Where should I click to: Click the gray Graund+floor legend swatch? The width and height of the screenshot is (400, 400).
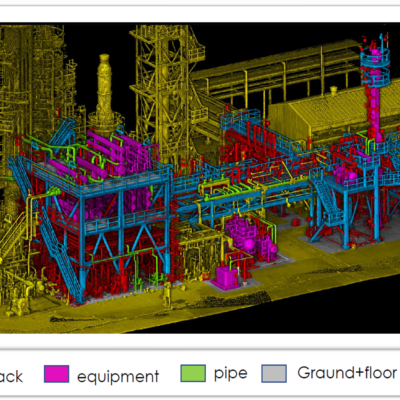(x=274, y=373)
